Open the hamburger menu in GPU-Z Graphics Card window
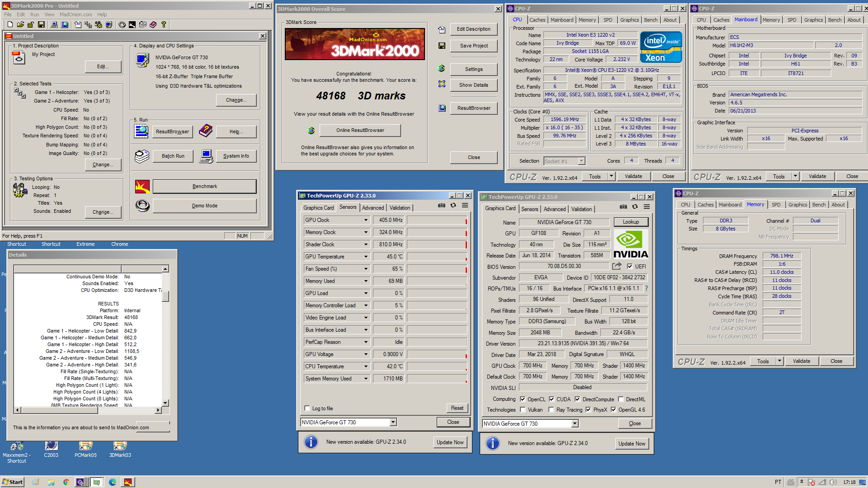This screenshot has width=868, height=488. pos(647,207)
